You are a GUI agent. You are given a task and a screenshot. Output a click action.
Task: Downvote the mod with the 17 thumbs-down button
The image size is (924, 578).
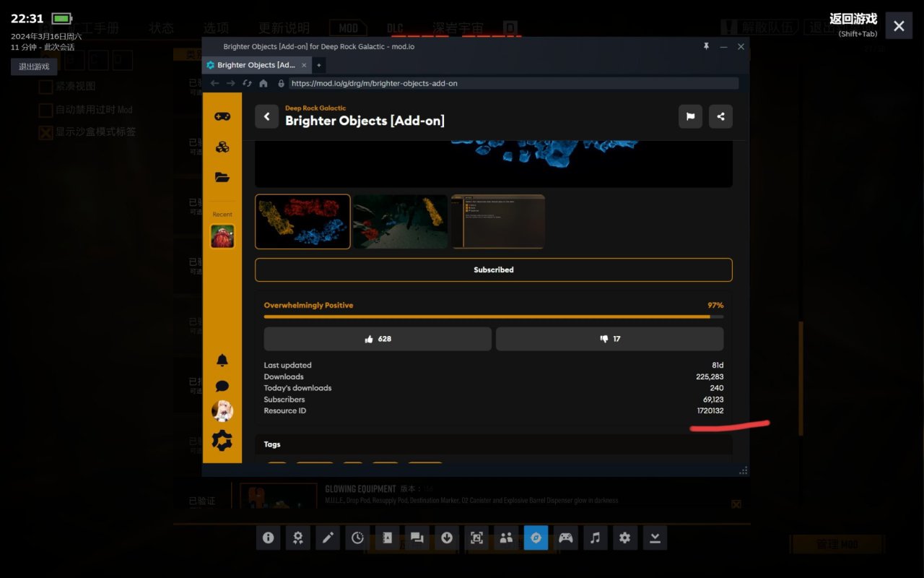coord(609,339)
